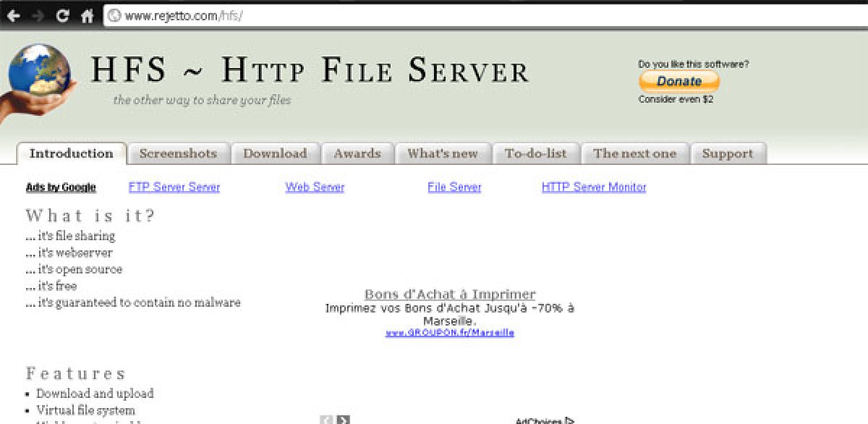The width and height of the screenshot is (868, 424).
Task: Click the Features heading
Action: pyautogui.click(x=76, y=373)
